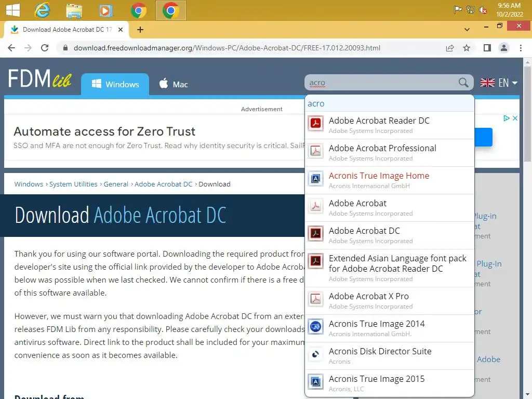Image resolution: width=532 pixels, height=399 pixels.
Task: Select the Download Adobe Acrobat DC tab
Action: (x=66, y=30)
